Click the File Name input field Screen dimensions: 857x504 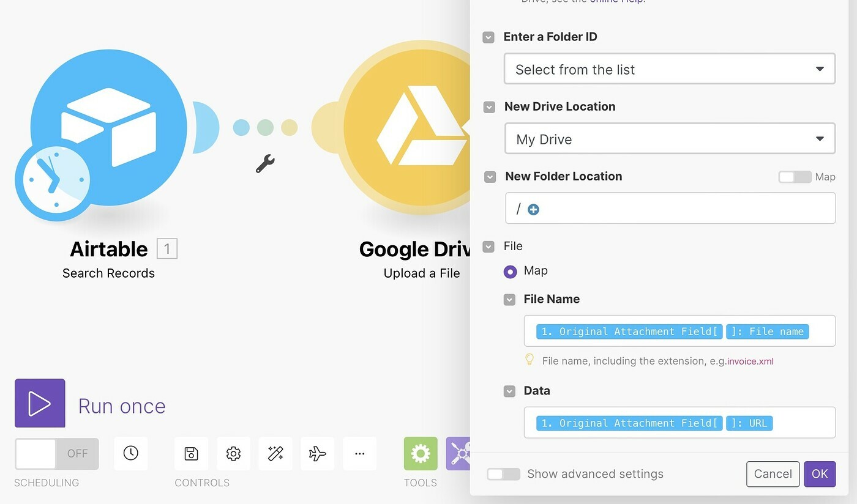(x=679, y=331)
